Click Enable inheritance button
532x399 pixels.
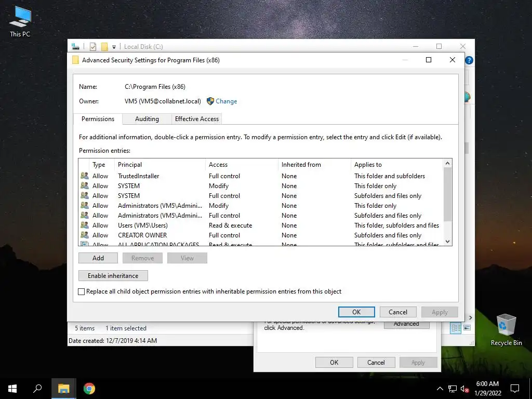(113, 275)
